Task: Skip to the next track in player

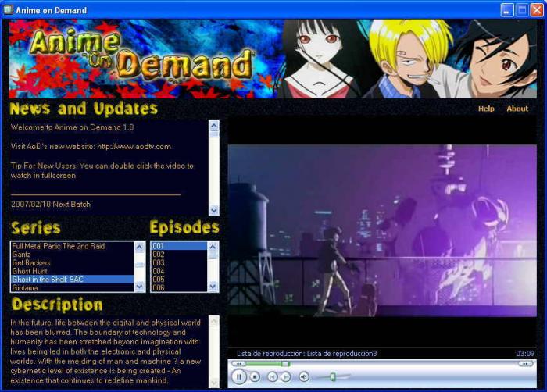Action: pos(286,376)
